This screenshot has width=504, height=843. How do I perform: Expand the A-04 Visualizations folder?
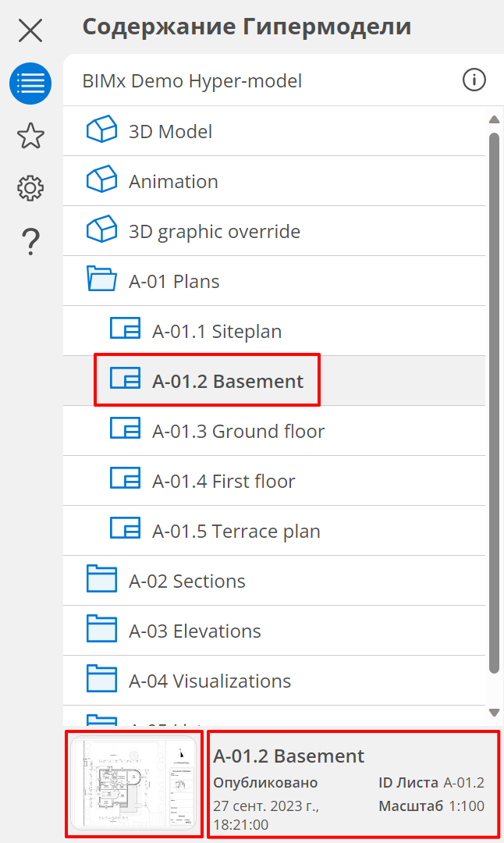pos(209,681)
